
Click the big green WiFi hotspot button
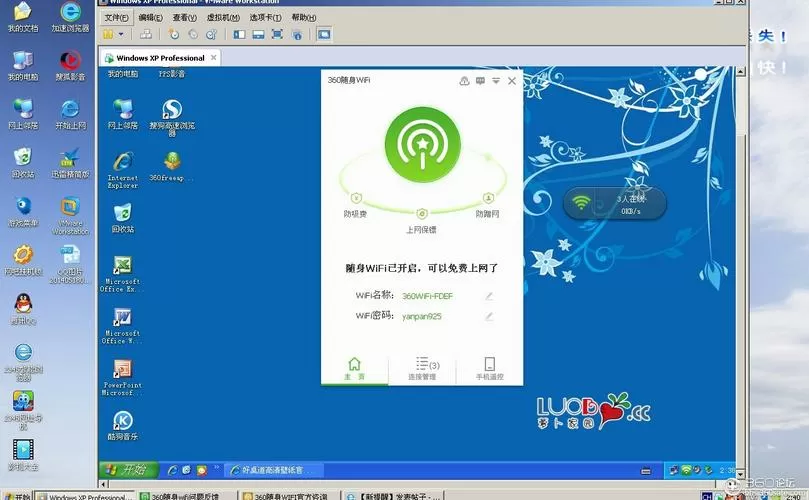tap(423, 145)
